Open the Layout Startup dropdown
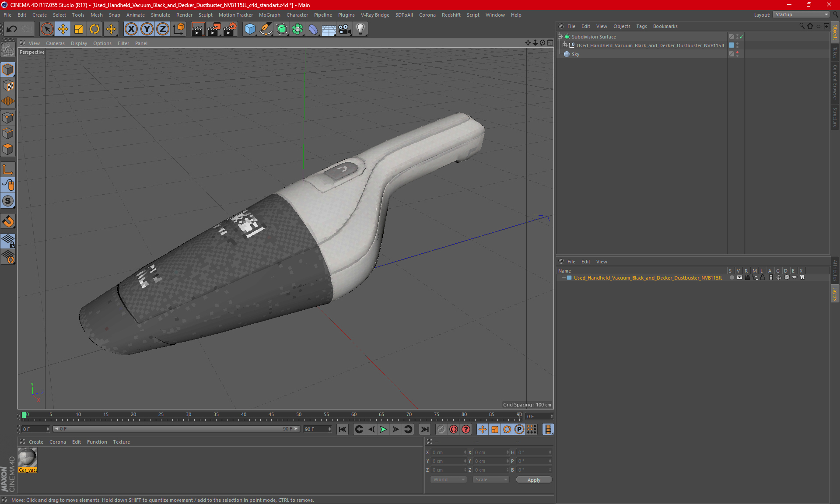Screen dimensions: 840x504 [x=801, y=14]
